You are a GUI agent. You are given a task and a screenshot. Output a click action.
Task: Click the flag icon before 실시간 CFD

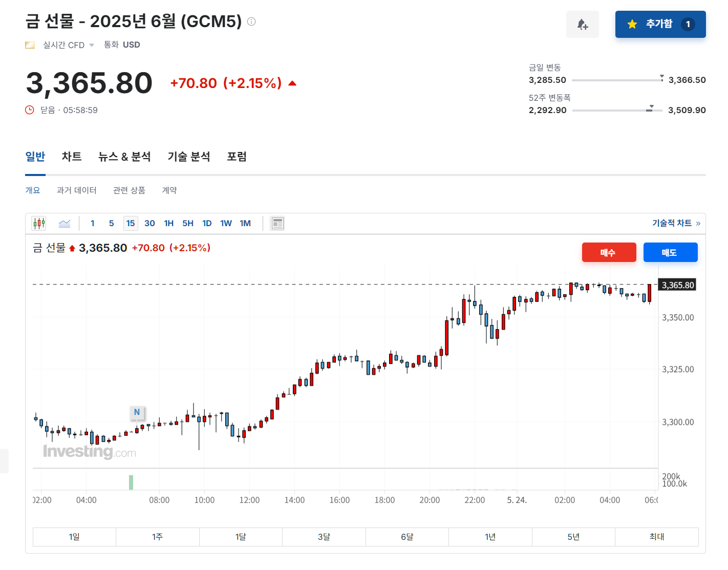click(x=30, y=45)
